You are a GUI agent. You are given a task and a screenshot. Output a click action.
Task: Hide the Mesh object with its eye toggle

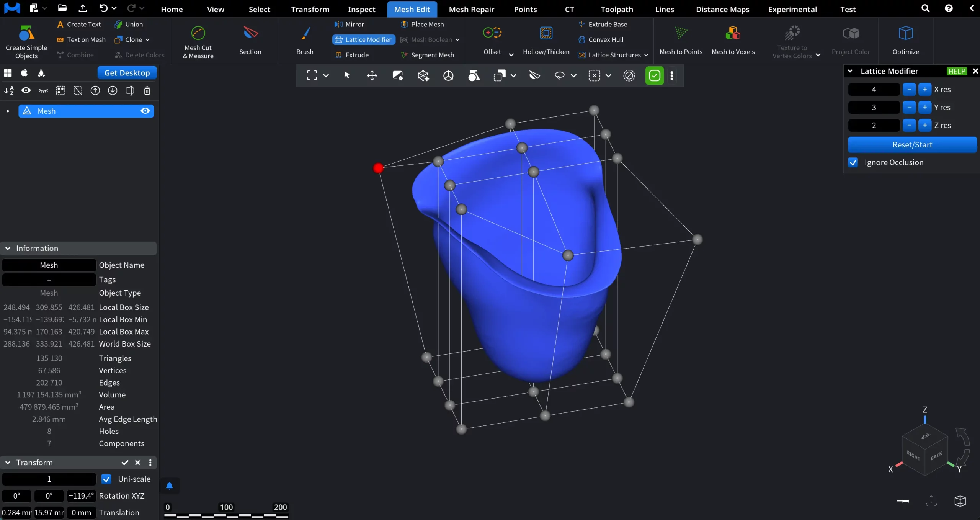coord(145,111)
